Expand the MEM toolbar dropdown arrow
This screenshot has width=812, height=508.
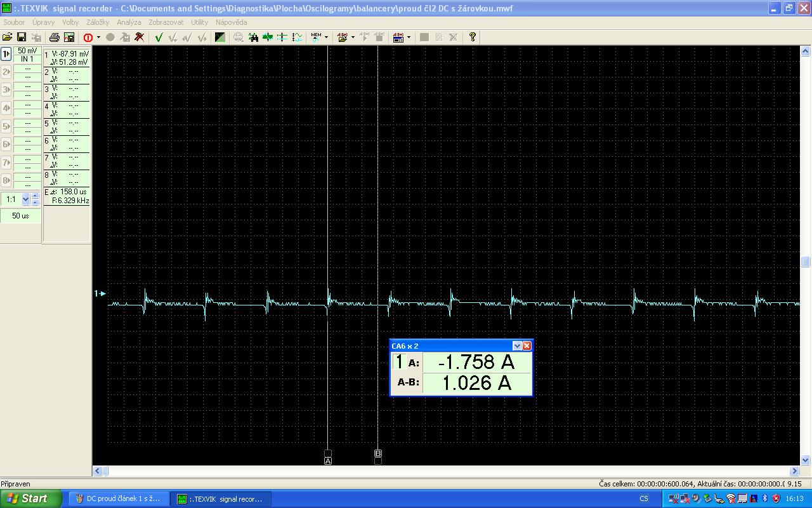click(327, 37)
